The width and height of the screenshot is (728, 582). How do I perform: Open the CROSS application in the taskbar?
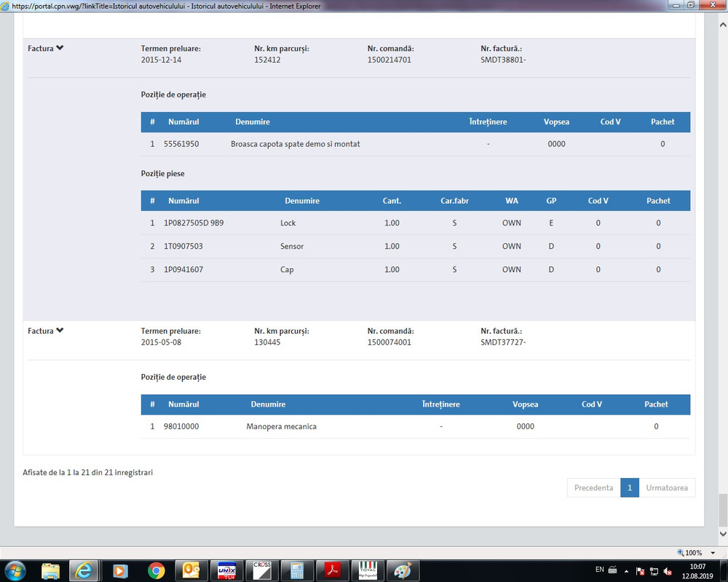coord(261,570)
